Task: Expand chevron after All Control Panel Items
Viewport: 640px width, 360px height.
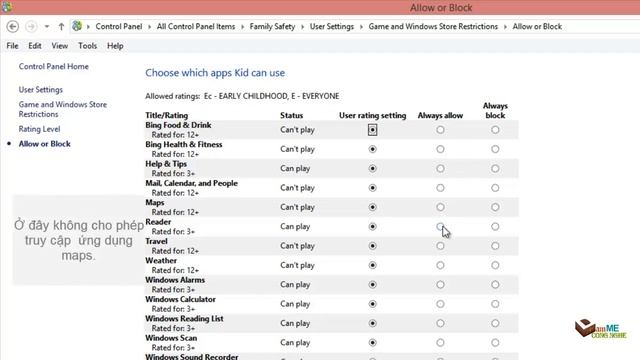Action: point(242,27)
